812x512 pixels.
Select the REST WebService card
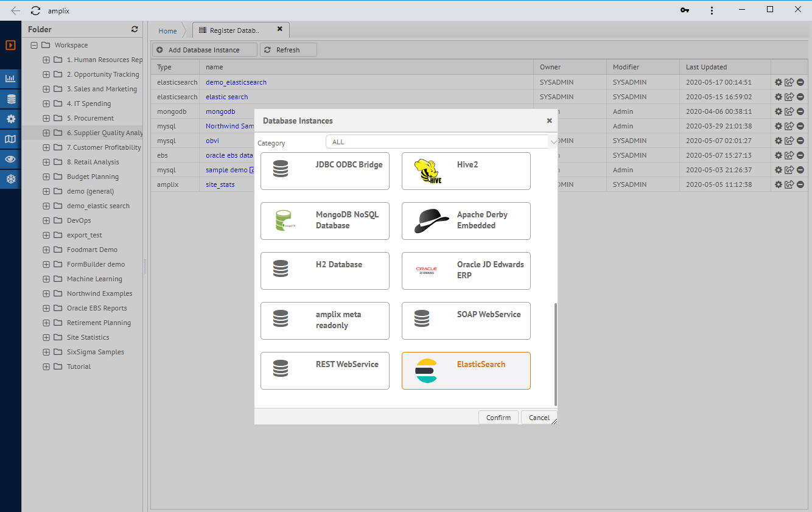325,371
